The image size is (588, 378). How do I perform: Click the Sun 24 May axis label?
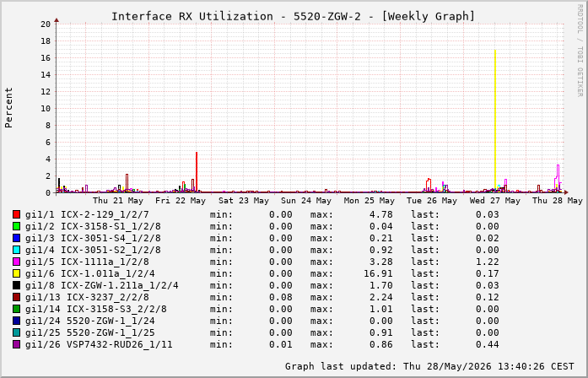(x=306, y=201)
